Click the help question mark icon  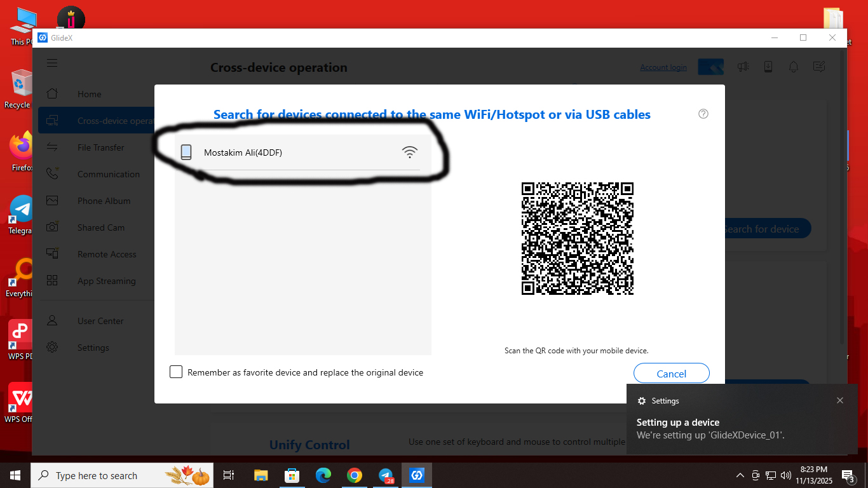703,114
